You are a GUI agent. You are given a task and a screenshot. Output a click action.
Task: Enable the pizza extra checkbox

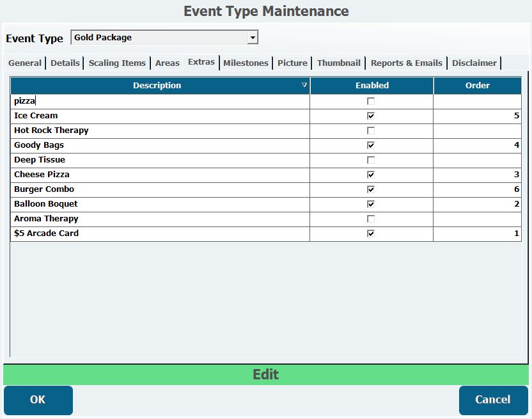(371, 101)
